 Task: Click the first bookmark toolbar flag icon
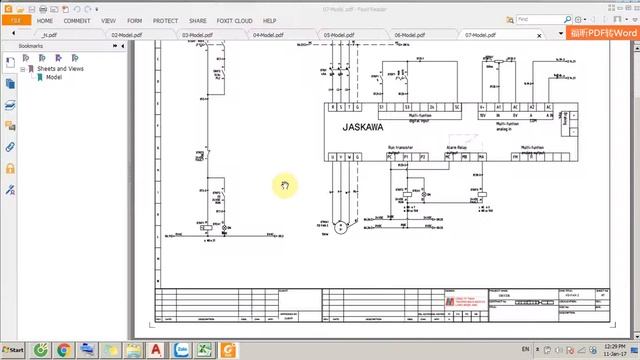tap(26, 58)
